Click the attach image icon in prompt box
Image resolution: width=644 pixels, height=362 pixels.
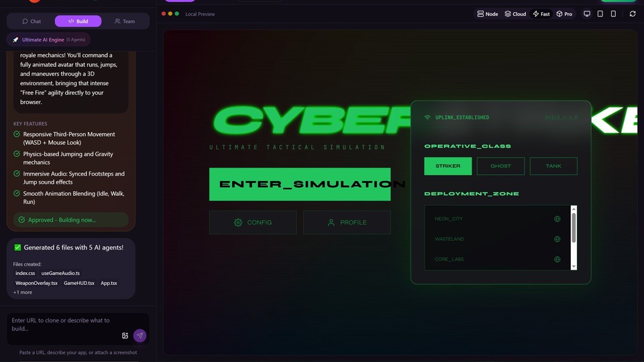click(125, 336)
